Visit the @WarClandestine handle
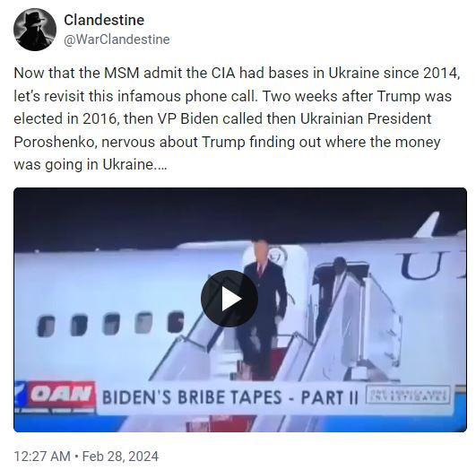 [117, 39]
